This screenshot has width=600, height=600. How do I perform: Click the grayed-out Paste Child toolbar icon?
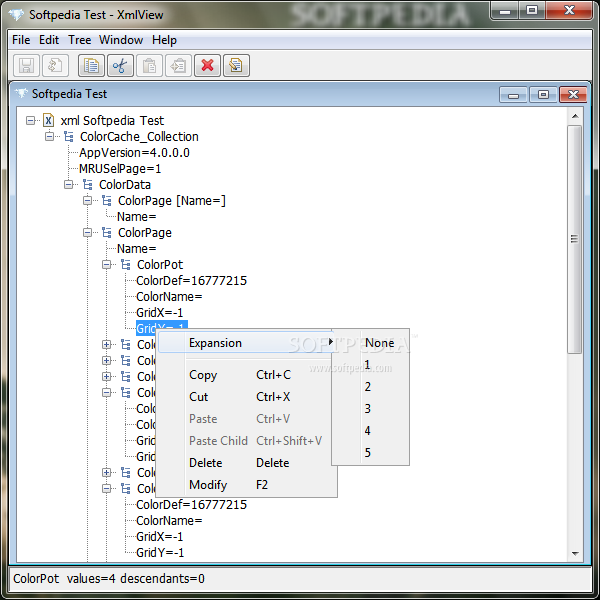178,65
